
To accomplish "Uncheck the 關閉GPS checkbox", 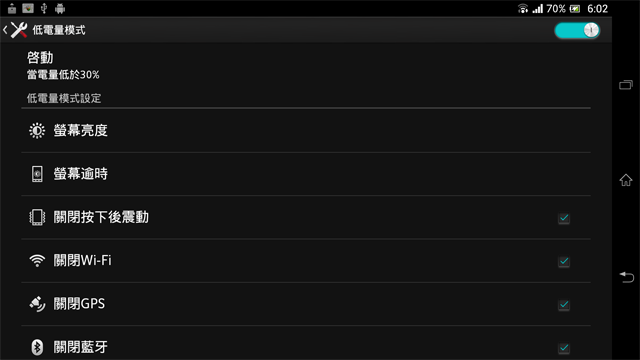I will (x=564, y=304).
